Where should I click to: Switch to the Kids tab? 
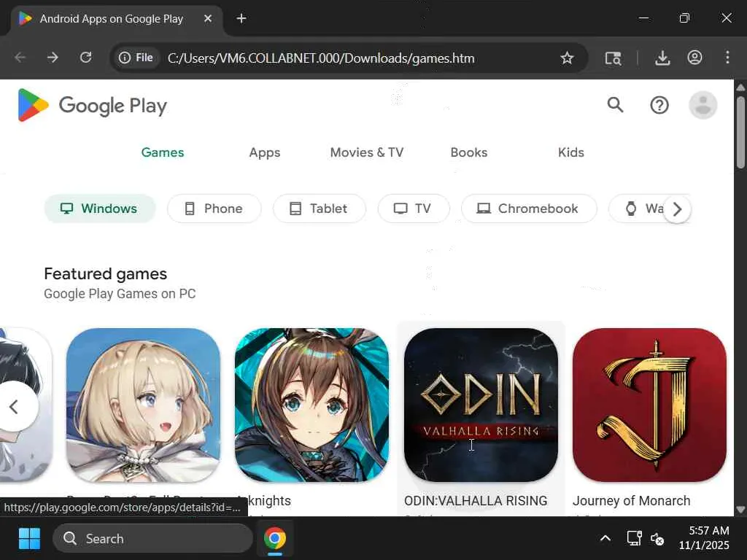[570, 152]
